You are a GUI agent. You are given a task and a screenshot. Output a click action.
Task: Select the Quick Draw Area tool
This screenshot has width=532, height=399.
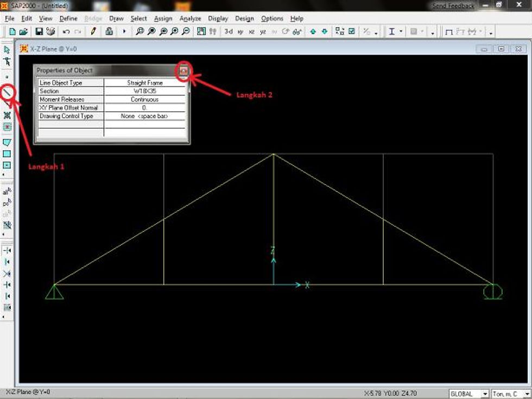tap(7, 165)
